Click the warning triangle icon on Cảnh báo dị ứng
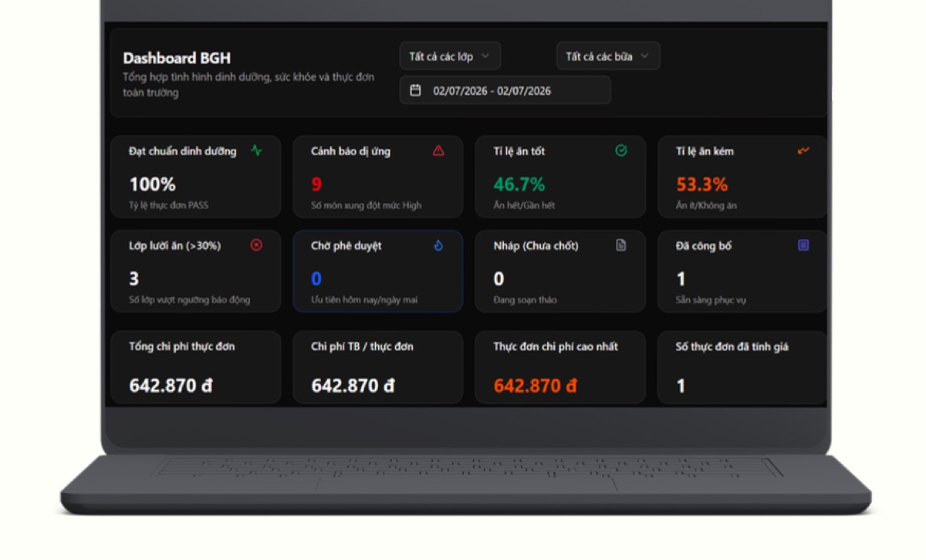The image size is (926, 560). 438,150
